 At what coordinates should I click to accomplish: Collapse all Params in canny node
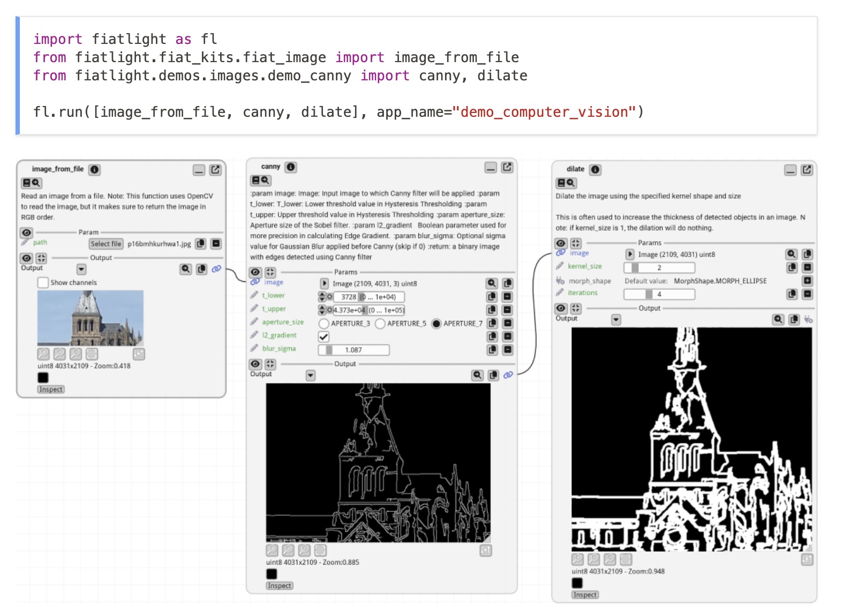[x=270, y=273]
